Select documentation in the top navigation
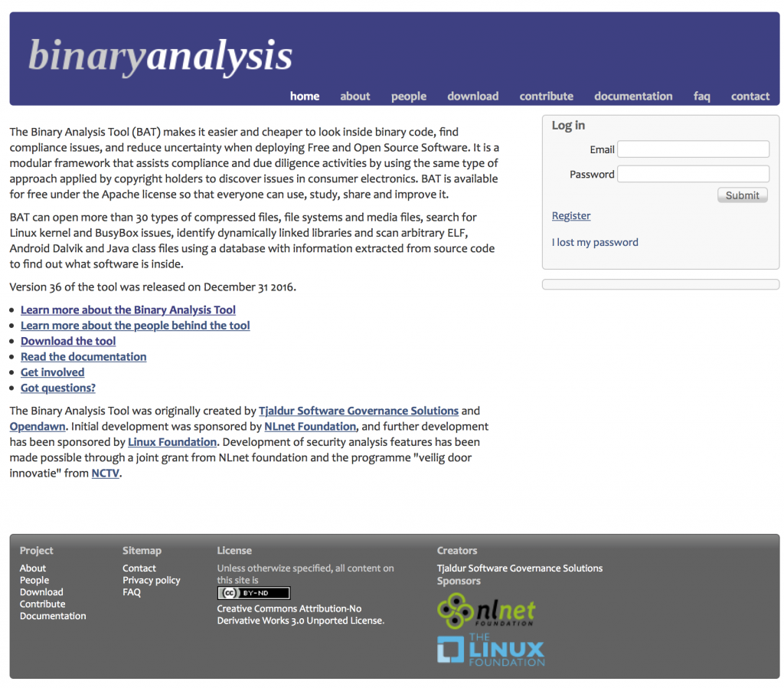The height and width of the screenshot is (688, 784). coord(633,97)
